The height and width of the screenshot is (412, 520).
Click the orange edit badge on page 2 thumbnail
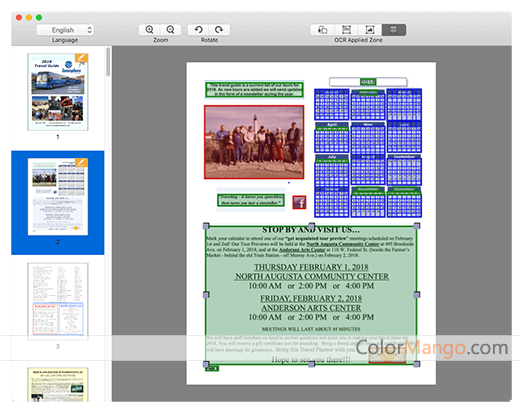pyautogui.click(x=81, y=163)
